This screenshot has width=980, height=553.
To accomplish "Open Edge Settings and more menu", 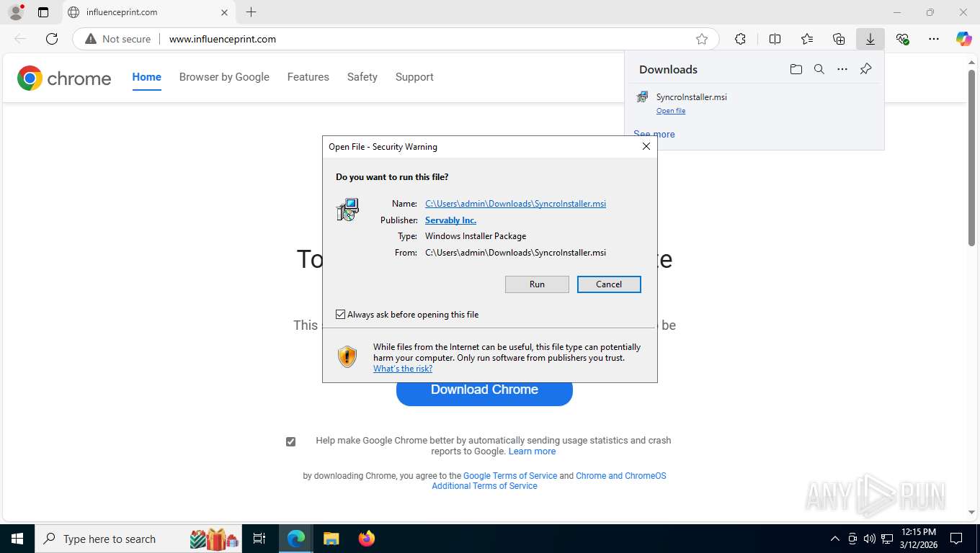I will coord(934,39).
